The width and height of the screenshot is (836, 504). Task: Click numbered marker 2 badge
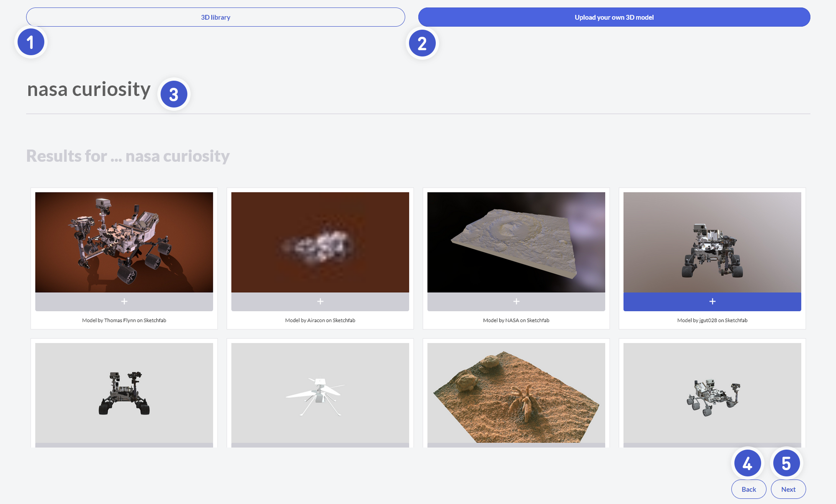(422, 43)
